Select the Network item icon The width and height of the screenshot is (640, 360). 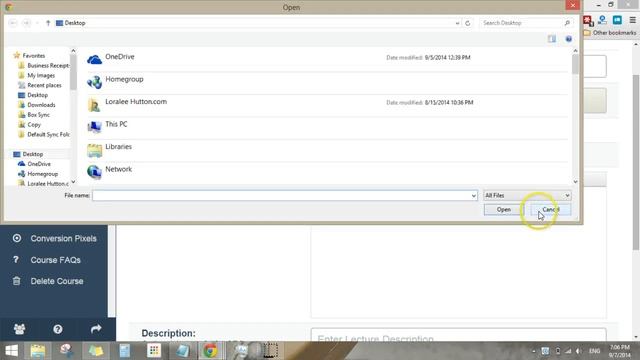94,172
